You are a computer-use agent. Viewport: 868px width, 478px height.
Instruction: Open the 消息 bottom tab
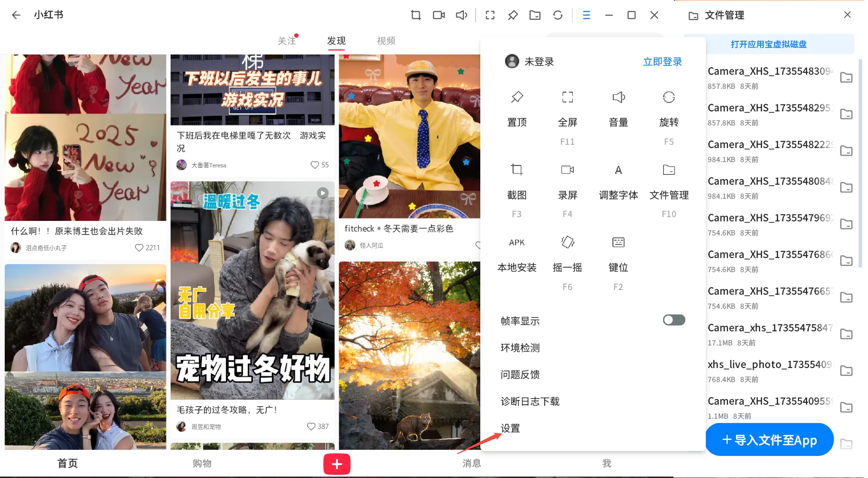(472, 463)
